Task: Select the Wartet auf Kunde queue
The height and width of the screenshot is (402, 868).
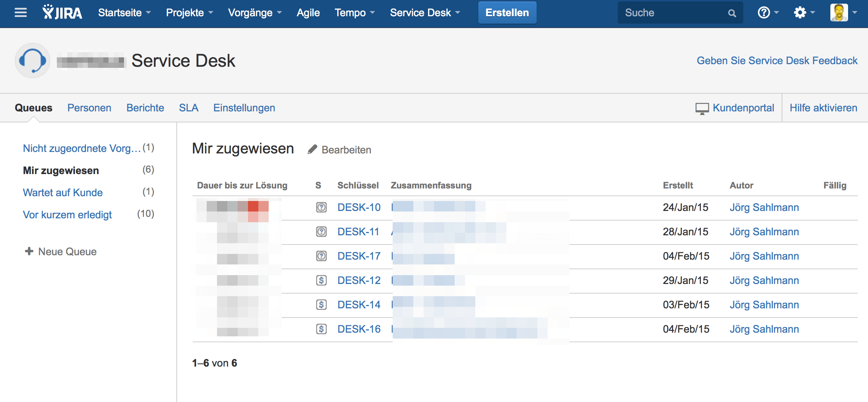Action: click(63, 193)
